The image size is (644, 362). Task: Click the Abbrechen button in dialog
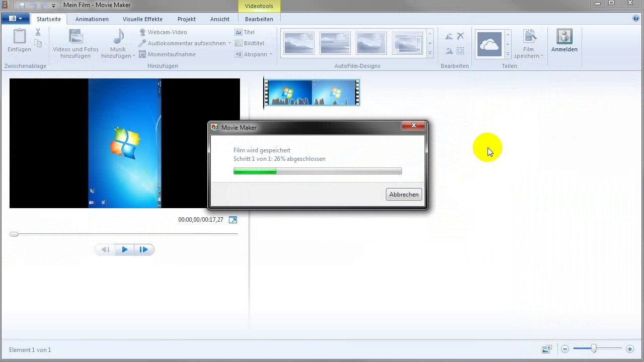(404, 195)
